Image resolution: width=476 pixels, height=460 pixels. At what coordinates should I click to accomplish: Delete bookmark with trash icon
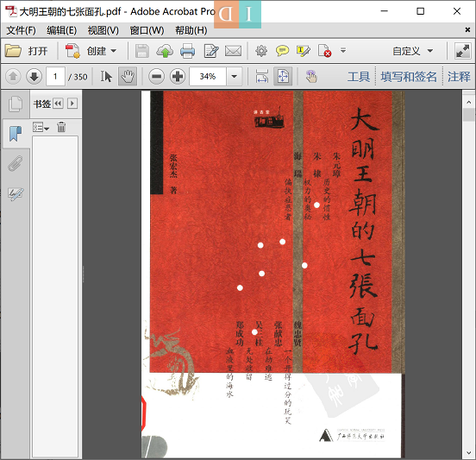tap(61, 127)
